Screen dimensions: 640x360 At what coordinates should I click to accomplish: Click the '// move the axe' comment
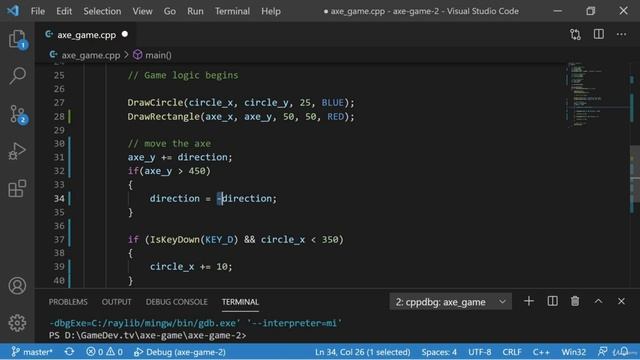click(169, 143)
